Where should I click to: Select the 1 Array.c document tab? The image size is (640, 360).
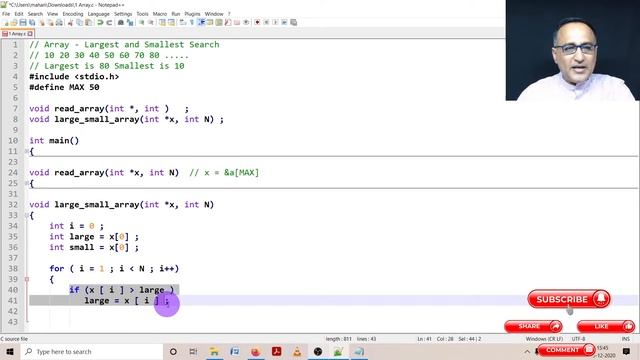17,33
